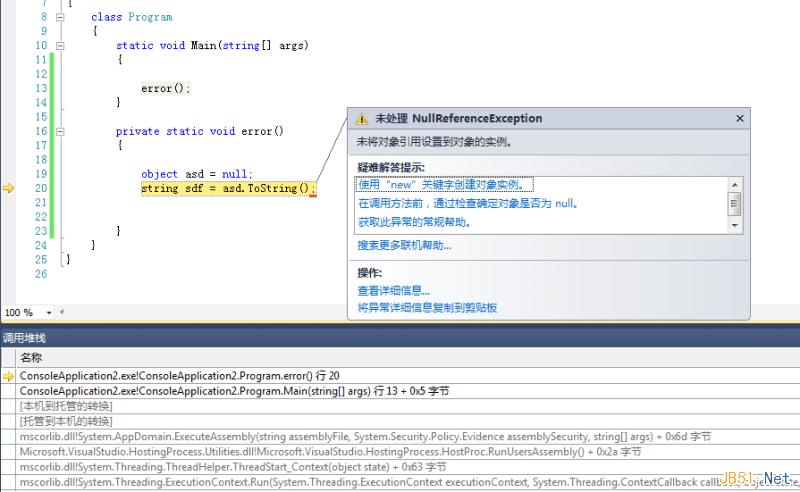Open the 100 % zoom dropdown

click(49, 312)
